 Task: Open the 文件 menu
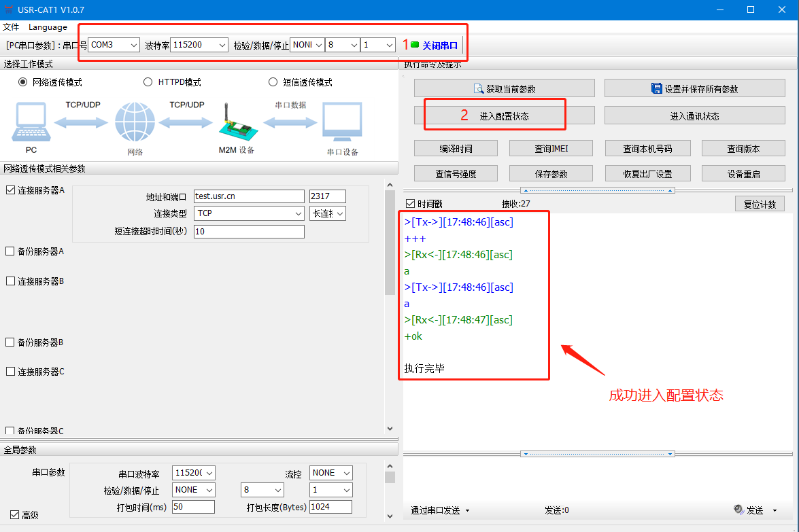pos(11,27)
